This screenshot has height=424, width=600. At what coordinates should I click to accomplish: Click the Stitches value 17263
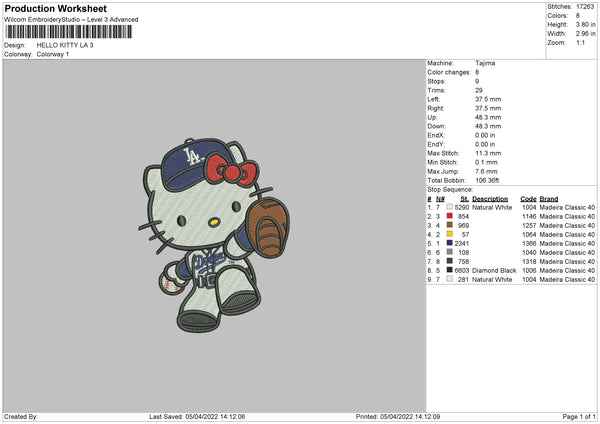coord(585,7)
